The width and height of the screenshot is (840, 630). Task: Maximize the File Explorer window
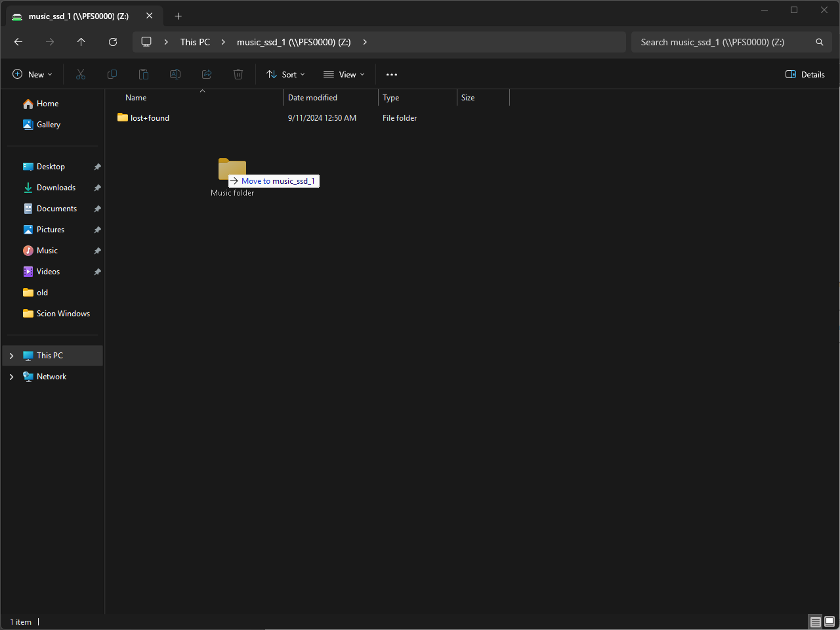coord(794,10)
